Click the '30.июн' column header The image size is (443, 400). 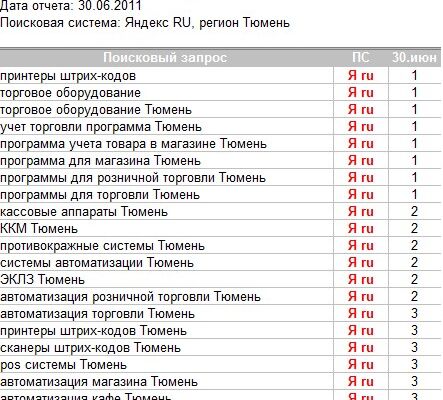point(414,57)
